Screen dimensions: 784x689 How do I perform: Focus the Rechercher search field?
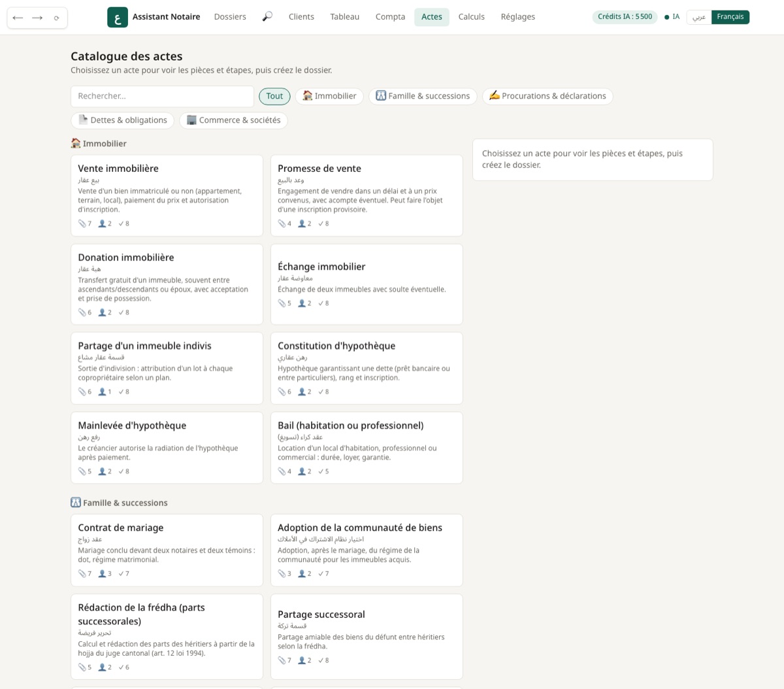pyautogui.click(x=162, y=96)
